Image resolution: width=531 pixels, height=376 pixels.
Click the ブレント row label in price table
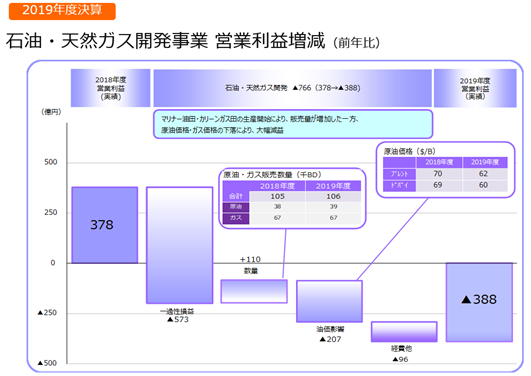pyautogui.click(x=399, y=174)
